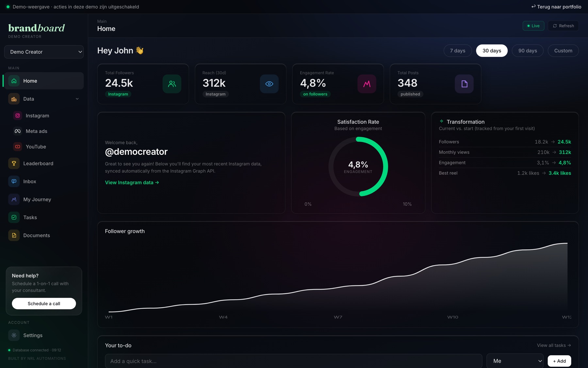Click the My Journey icon

(14, 199)
